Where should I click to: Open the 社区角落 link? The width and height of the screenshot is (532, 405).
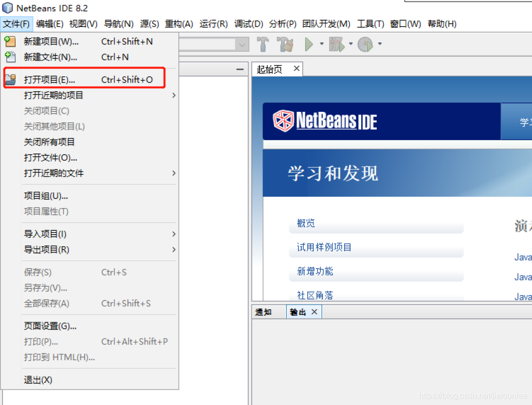(x=315, y=296)
